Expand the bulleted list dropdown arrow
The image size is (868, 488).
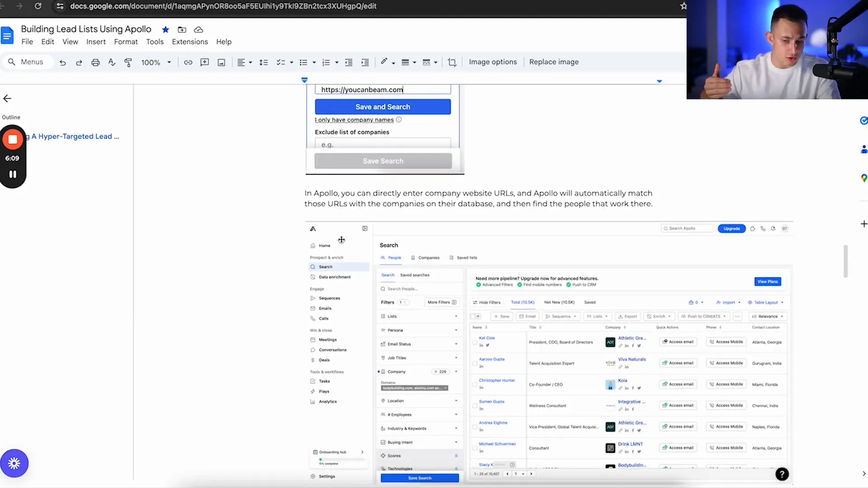coord(314,63)
